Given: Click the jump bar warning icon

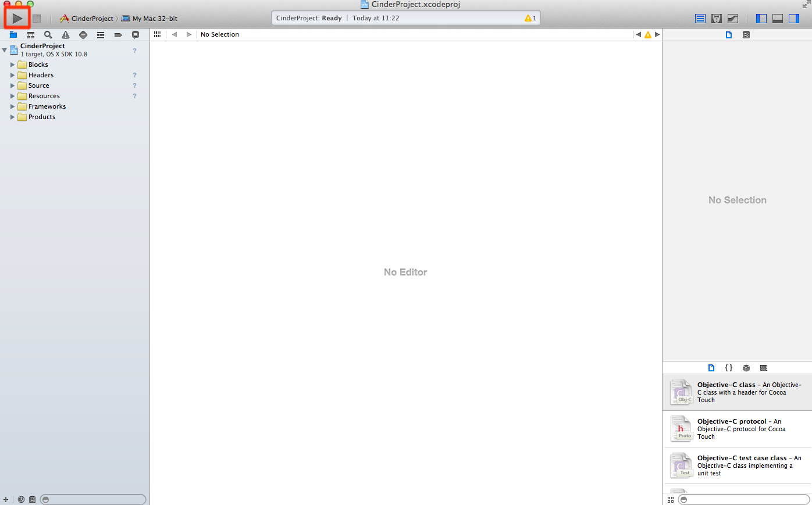Looking at the screenshot, I should pyautogui.click(x=648, y=34).
